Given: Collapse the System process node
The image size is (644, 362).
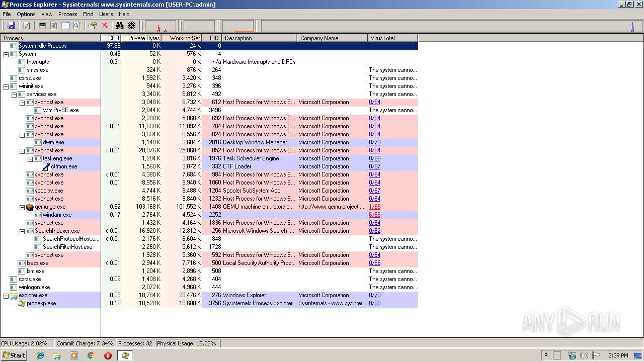Looking at the screenshot, I should [6, 54].
